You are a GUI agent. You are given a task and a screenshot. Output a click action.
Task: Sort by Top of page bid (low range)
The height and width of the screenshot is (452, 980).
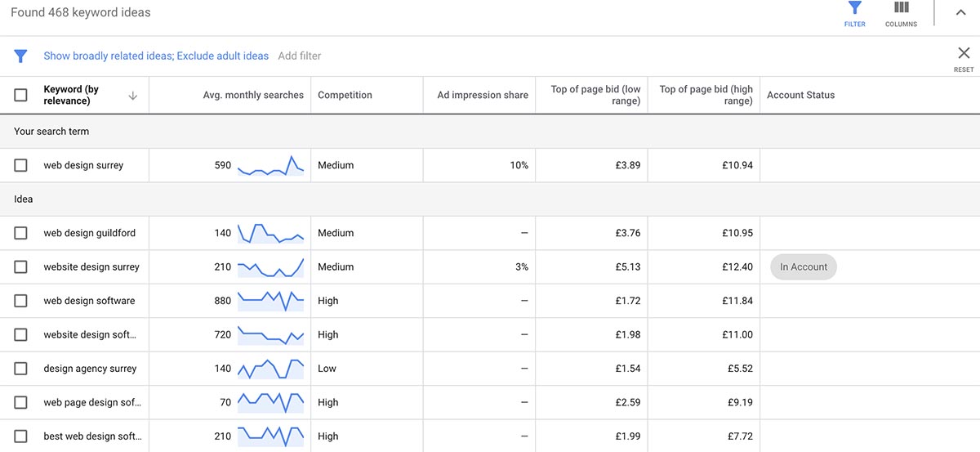(x=595, y=95)
